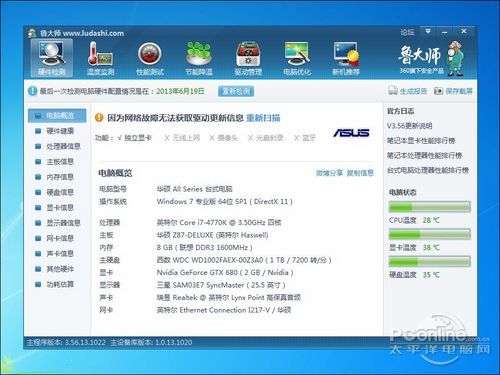The image size is (500, 375).
Task: Click blue info icon beside last detection text
Action: point(32,91)
